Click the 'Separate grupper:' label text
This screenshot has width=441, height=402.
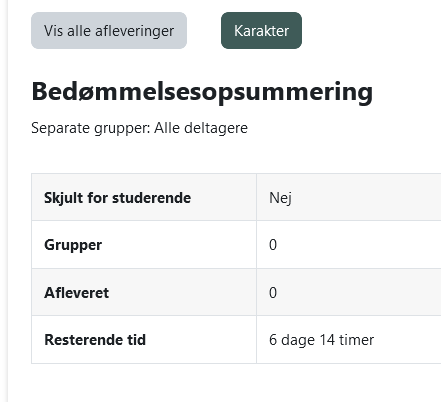coord(91,128)
